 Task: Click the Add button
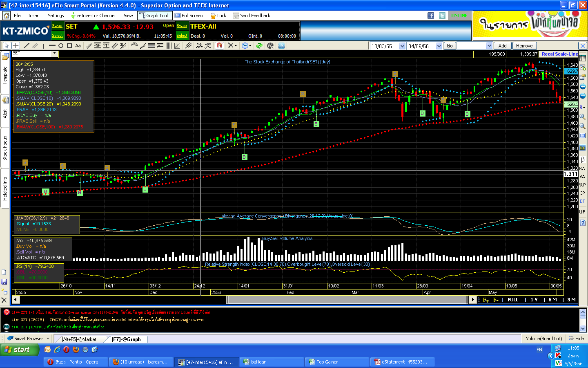tap(502, 46)
